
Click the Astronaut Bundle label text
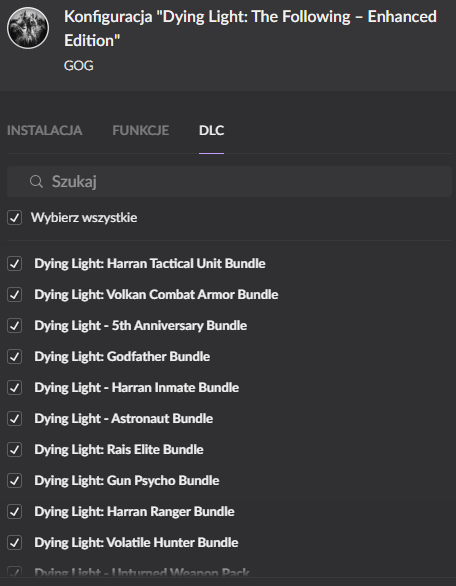[x=124, y=419]
